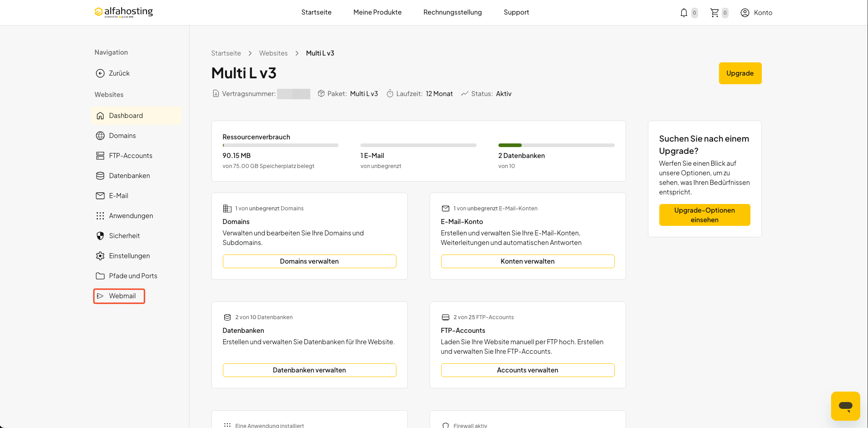Click 'Suchen Sie nach einem Upgrade?' heading
The height and width of the screenshot is (428, 868).
pos(704,145)
